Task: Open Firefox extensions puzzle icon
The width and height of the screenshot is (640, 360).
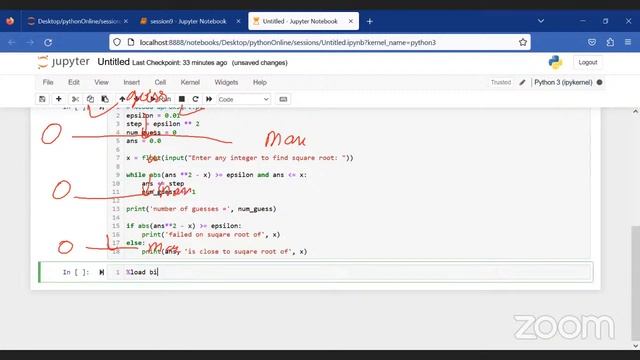Action: (x=610, y=42)
